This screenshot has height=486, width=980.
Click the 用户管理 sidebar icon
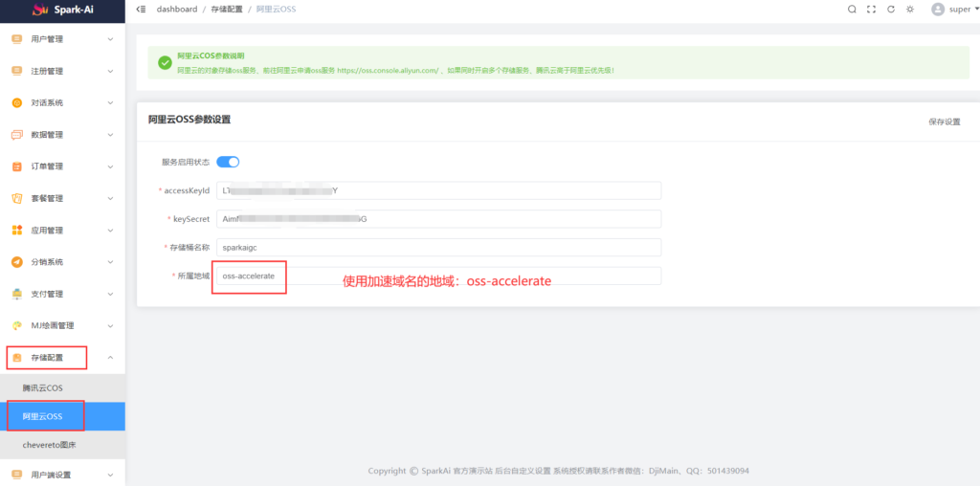(x=16, y=39)
